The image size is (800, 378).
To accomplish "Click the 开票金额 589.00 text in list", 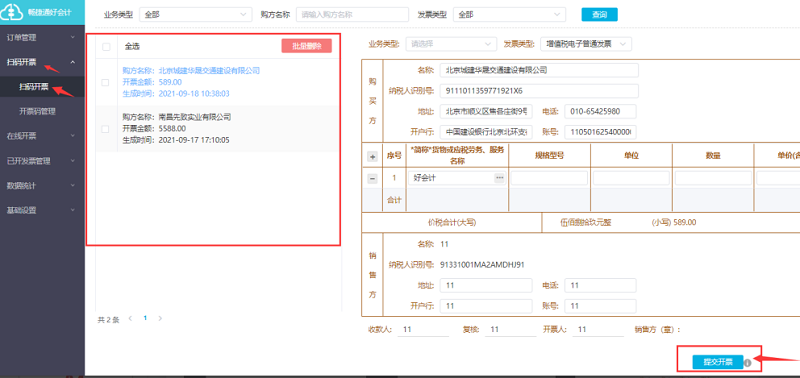I will (152, 82).
